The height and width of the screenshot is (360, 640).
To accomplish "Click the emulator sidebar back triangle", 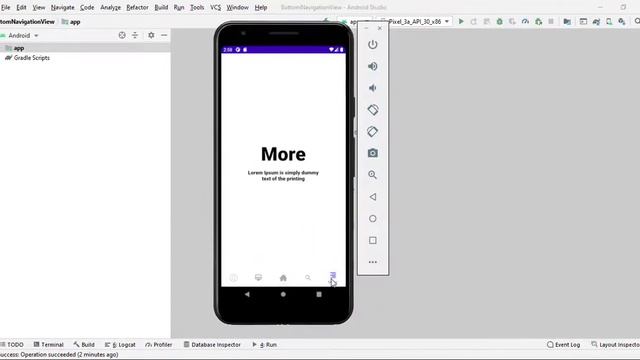I will (x=373, y=197).
